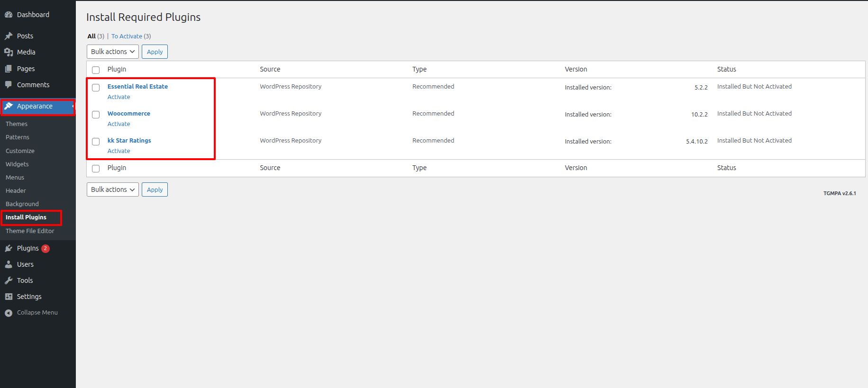Click the Dashboard gauge icon

point(9,15)
